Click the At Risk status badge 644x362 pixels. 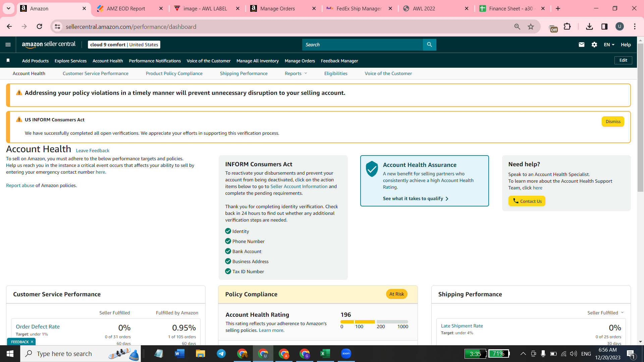[396, 294]
